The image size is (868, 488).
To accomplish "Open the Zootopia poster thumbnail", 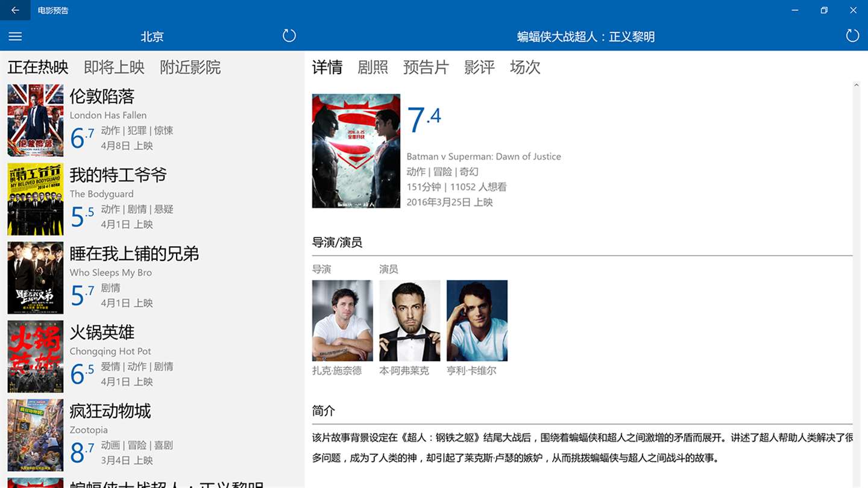I will [x=36, y=435].
